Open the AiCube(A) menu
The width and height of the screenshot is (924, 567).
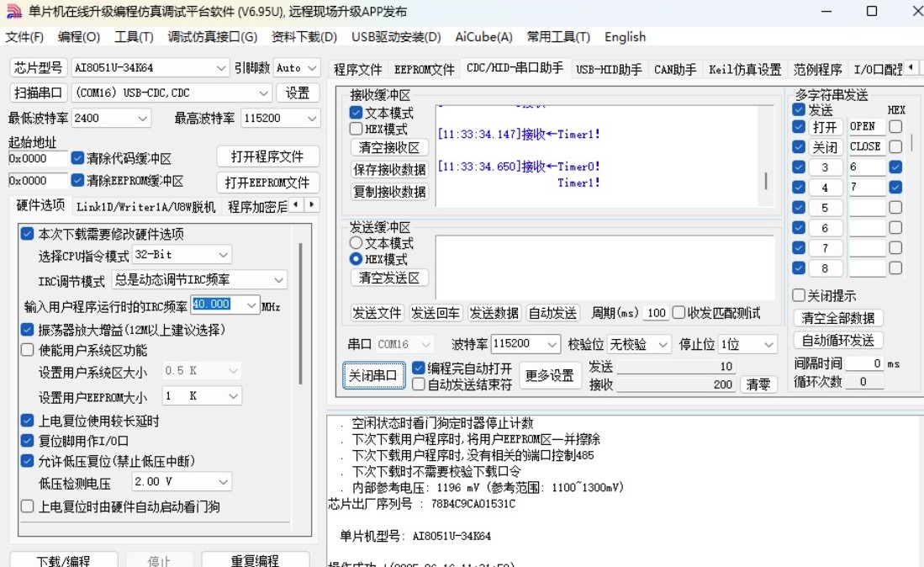pos(483,36)
